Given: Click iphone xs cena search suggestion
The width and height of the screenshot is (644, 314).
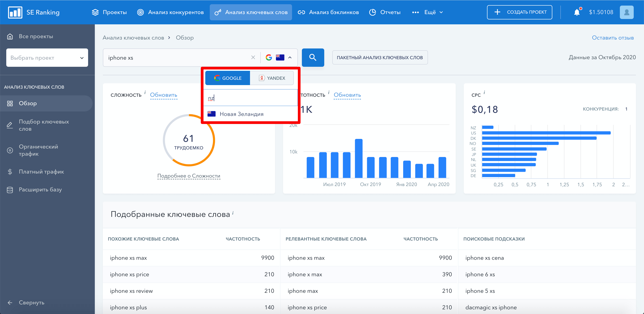Looking at the screenshot, I should click(x=484, y=258).
